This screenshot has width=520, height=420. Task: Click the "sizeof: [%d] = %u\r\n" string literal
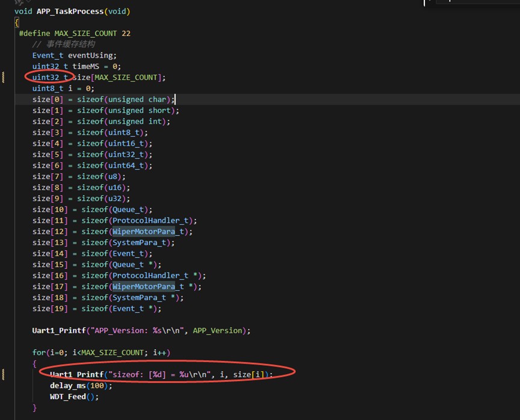159,374
